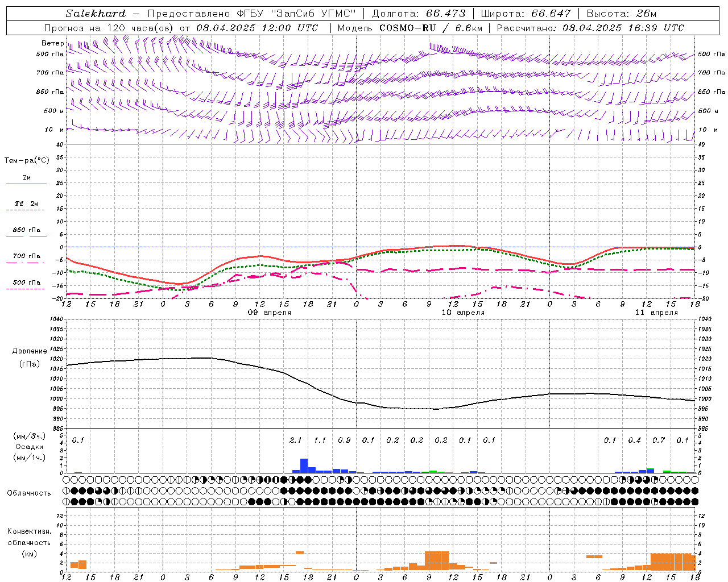Click the 'Конвективн.' convective cloud label
Image resolution: width=728 pixels, height=582 pixels.
[x=30, y=531]
